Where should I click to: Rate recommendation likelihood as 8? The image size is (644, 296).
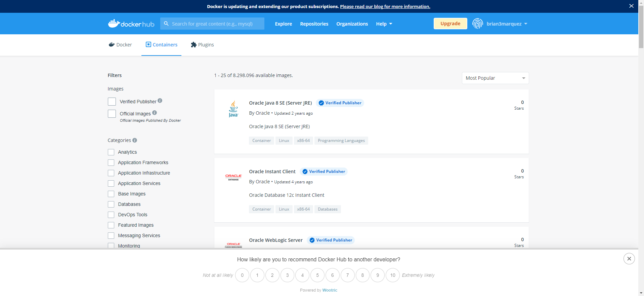point(362,275)
